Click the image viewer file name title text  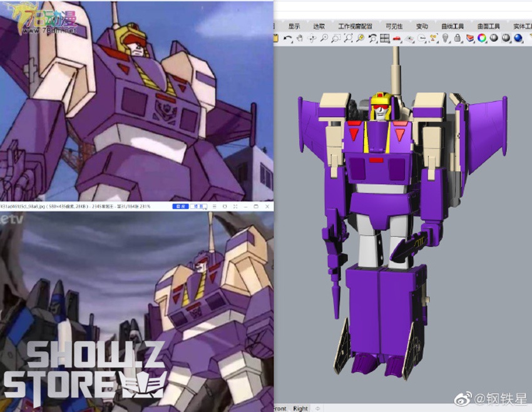click(74, 207)
